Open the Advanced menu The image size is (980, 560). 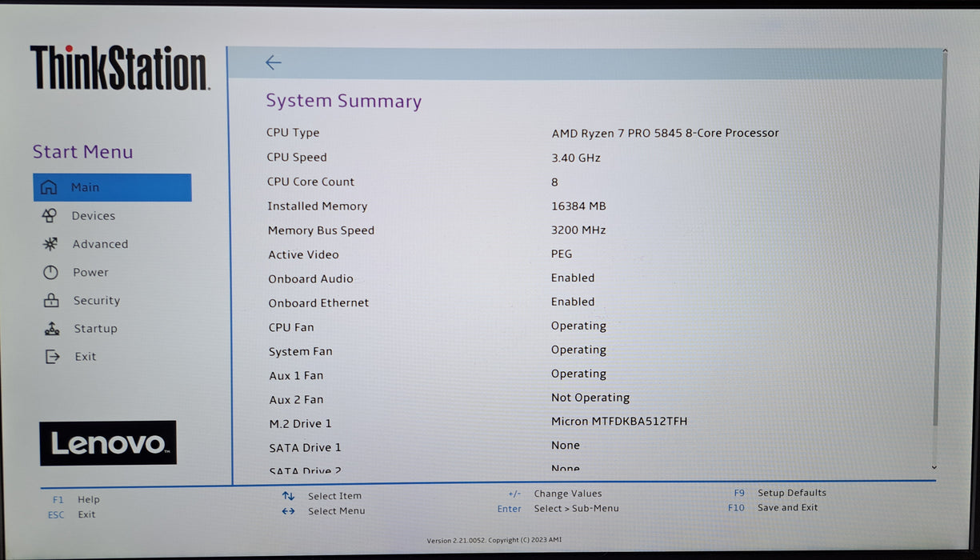[x=100, y=244]
